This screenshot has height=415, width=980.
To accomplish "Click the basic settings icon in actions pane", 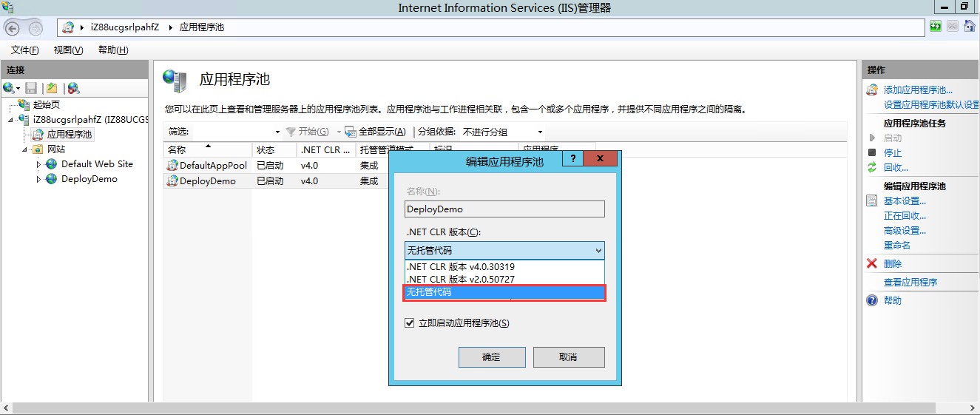I will [x=872, y=200].
